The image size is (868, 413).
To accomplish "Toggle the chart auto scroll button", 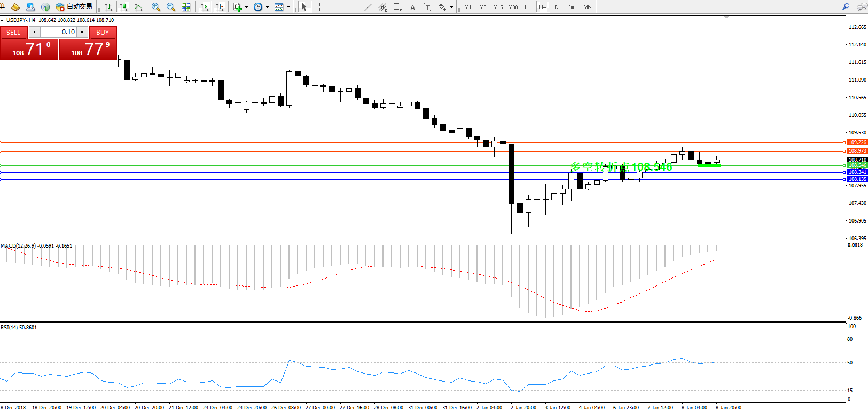I will pos(204,7).
